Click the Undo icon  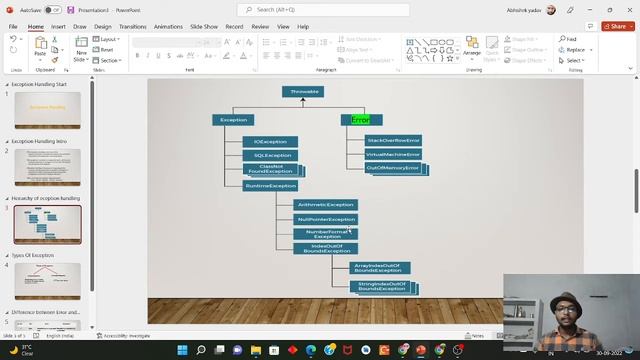point(13,39)
